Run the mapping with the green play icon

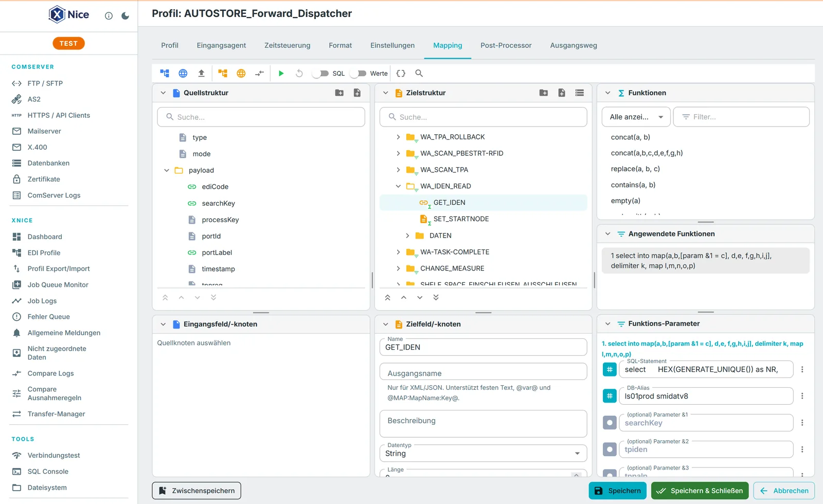pyautogui.click(x=281, y=74)
